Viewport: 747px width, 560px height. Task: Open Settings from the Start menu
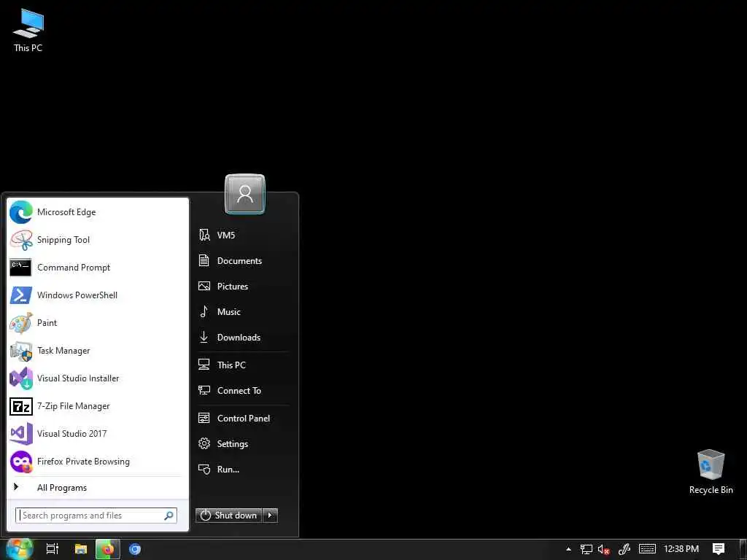(243, 444)
